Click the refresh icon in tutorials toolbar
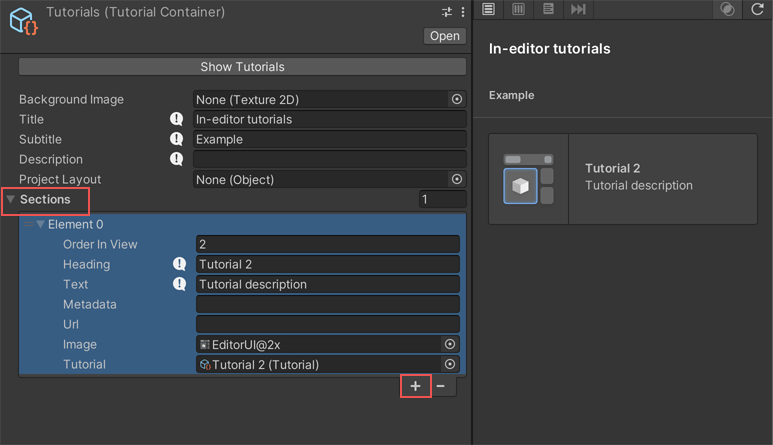This screenshot has height=445, width=773. coord(757,9)
